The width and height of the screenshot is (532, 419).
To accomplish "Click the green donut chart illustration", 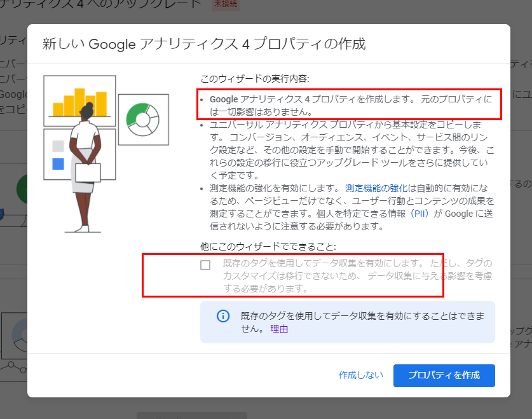I will [x=143, y=118].
